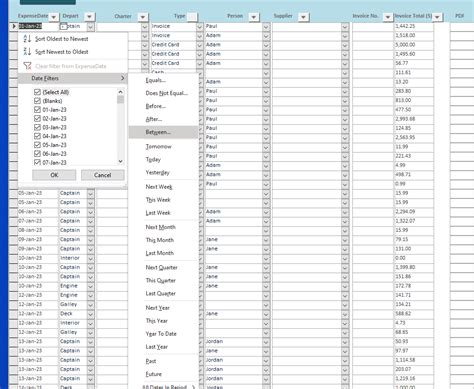This screenshot has height=389, width=474.
Task: Click the 1,442.25 invoice total cell
Action: click(414, 26)
